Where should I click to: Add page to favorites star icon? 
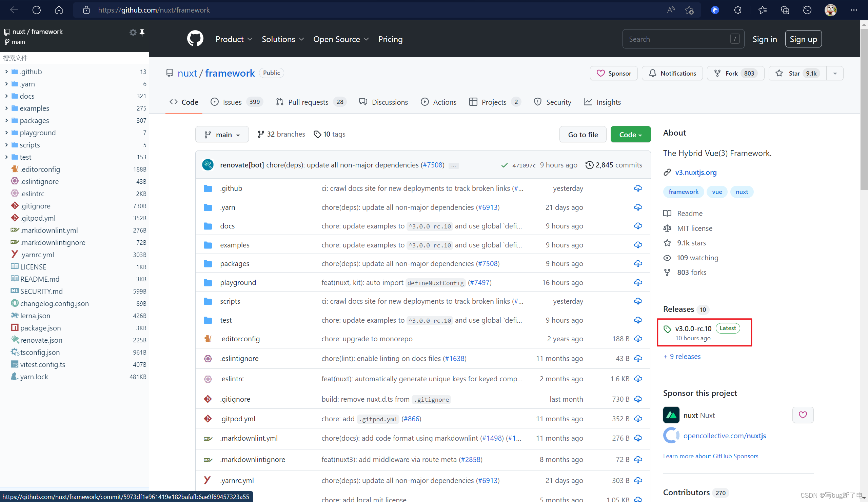pos(690,10)
